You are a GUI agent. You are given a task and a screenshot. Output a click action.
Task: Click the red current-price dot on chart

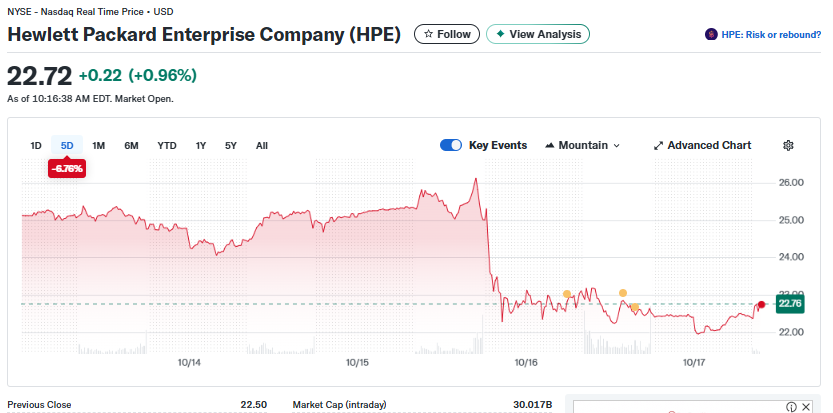coord(761,304)
